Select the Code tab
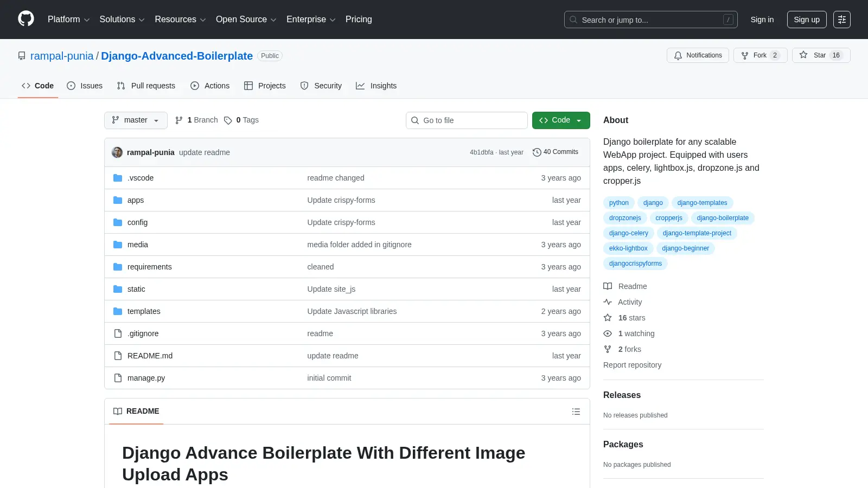Image resolution: width=868 pixels, height=488 pixels. click(38, 86)
